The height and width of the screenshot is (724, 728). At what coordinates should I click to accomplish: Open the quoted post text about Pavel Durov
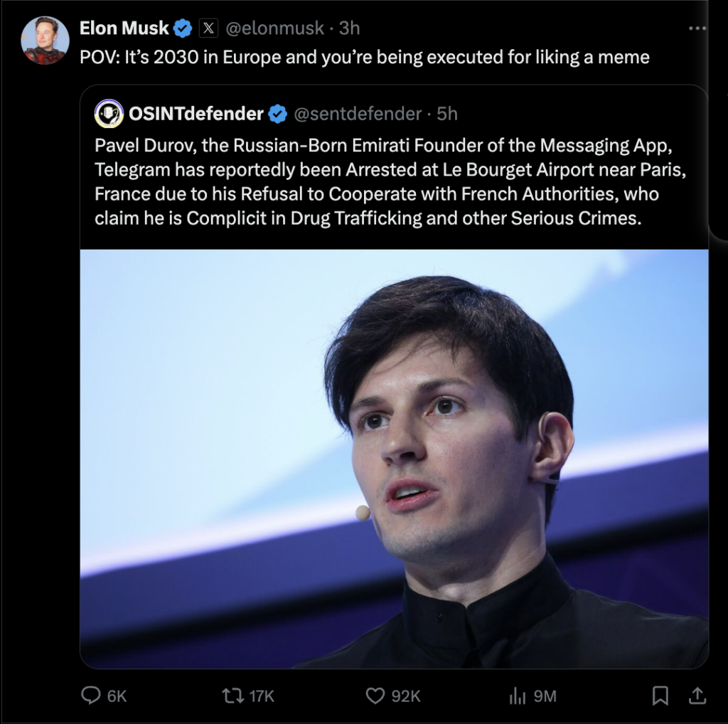point(390,181)
